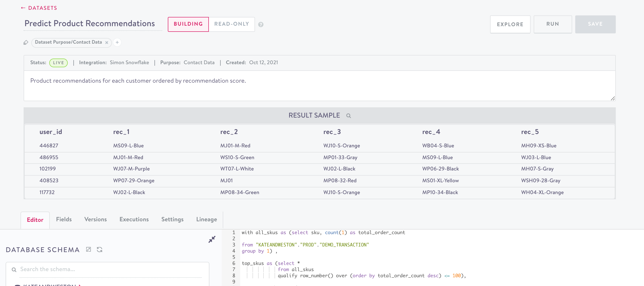644x286 pixels.
Task: Go back to Datasets list
Action: pyautogui.click(x=39, y=8)
